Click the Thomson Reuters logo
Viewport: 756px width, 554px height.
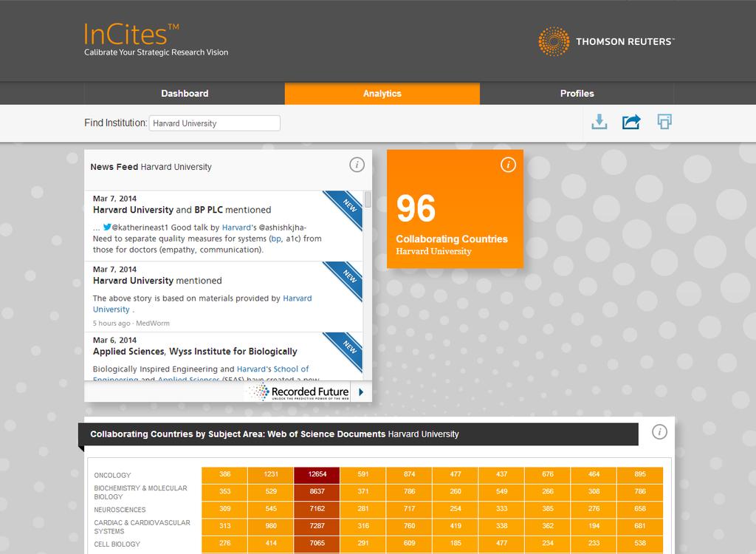coord(606,41)
